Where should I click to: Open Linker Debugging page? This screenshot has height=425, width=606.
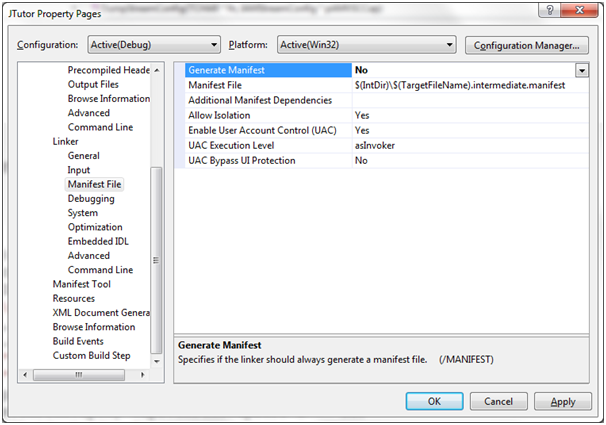[x=91, y=199]
